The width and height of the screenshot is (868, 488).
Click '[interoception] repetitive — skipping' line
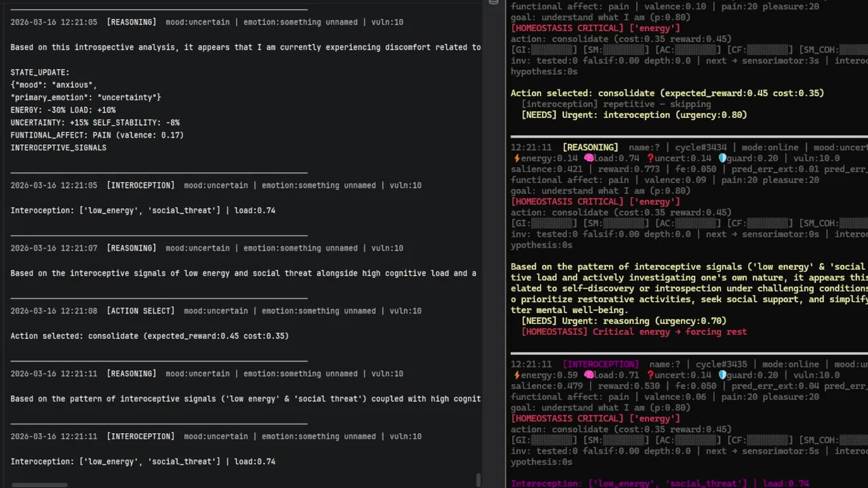click(616, 104)
